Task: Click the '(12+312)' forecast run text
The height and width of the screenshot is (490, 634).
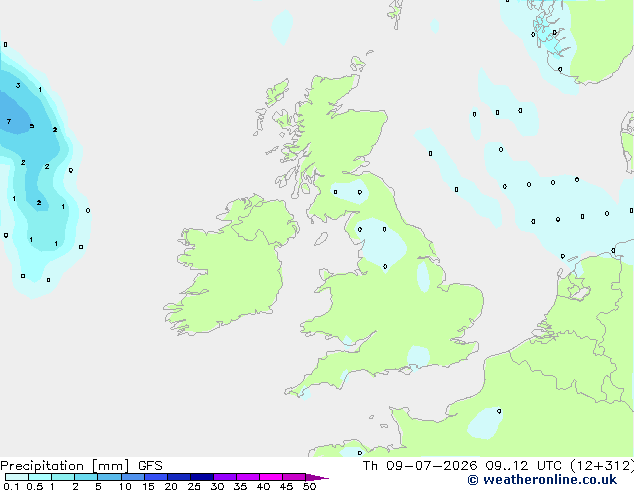Action: tap(602, 466)
